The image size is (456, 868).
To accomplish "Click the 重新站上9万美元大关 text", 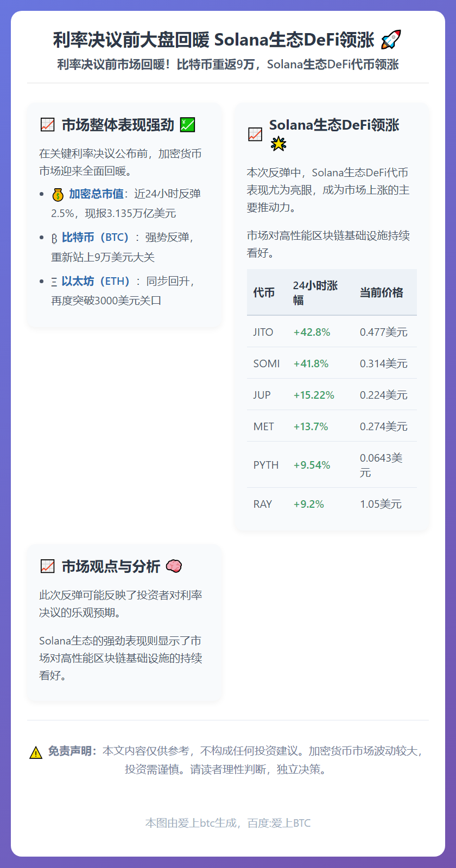I will pos(103,257).
